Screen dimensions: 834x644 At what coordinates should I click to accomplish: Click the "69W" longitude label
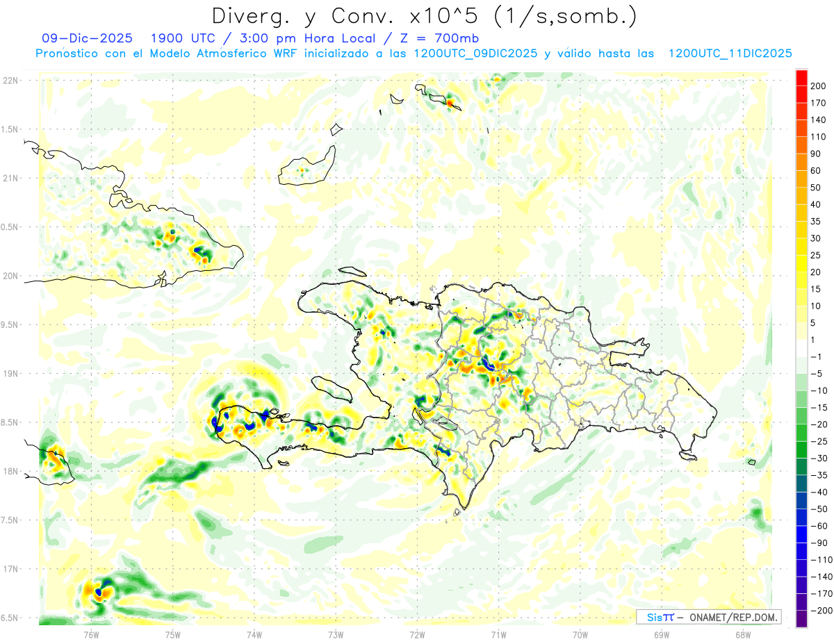click(661, 634)
